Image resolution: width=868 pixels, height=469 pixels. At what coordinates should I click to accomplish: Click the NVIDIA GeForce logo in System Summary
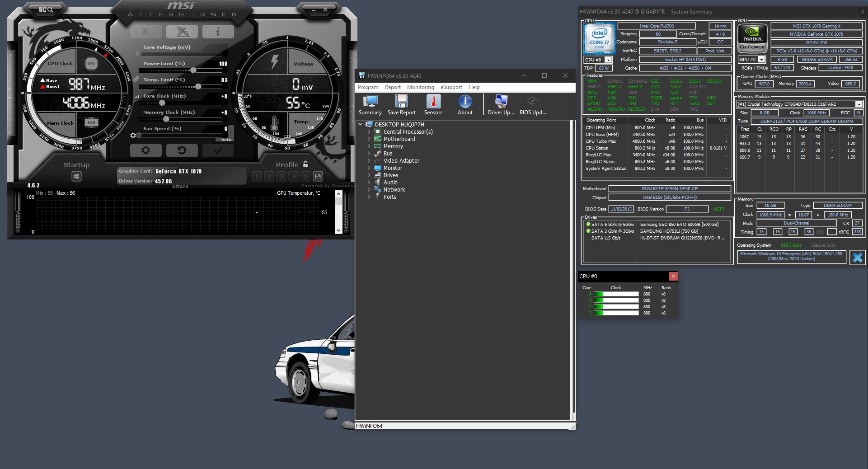pos(752,39)
